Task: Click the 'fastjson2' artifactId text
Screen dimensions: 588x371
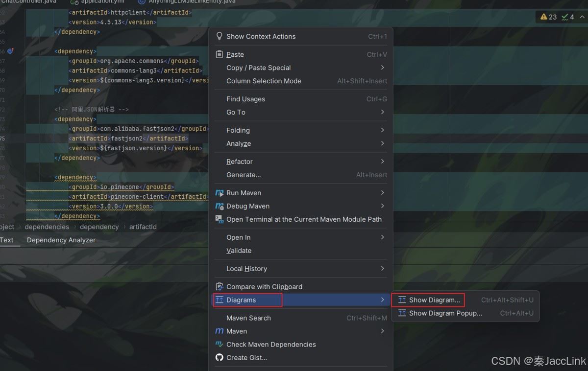Action: tap(127, 139)
